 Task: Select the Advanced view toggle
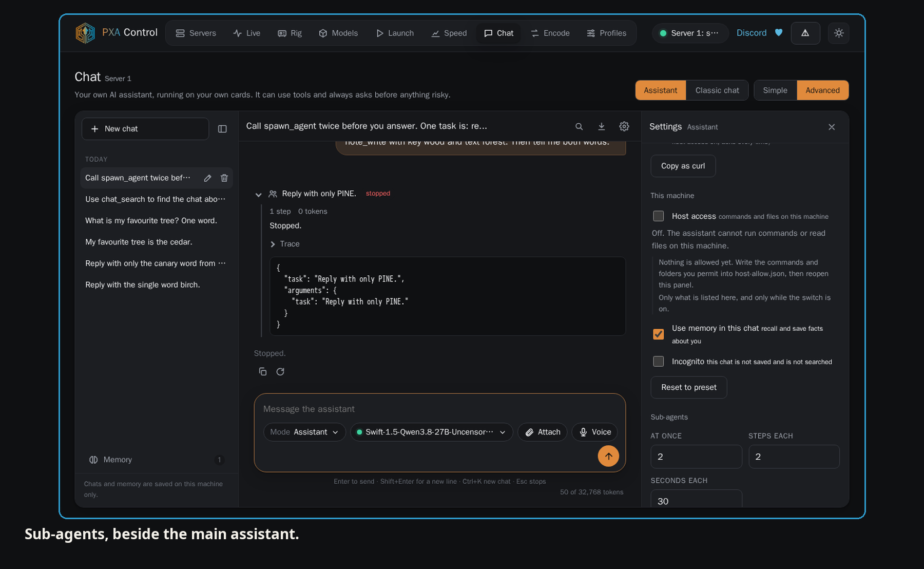click(822, 90)
